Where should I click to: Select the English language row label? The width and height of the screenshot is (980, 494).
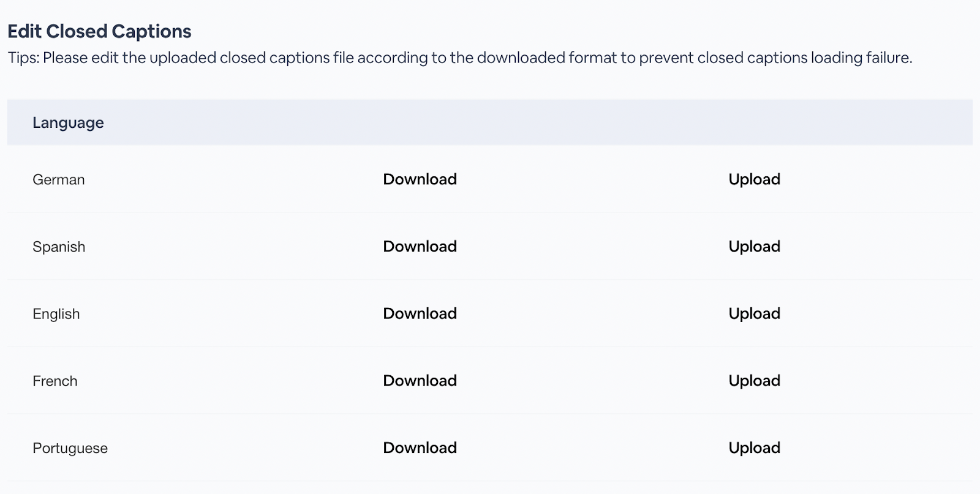tap(56, 315)
